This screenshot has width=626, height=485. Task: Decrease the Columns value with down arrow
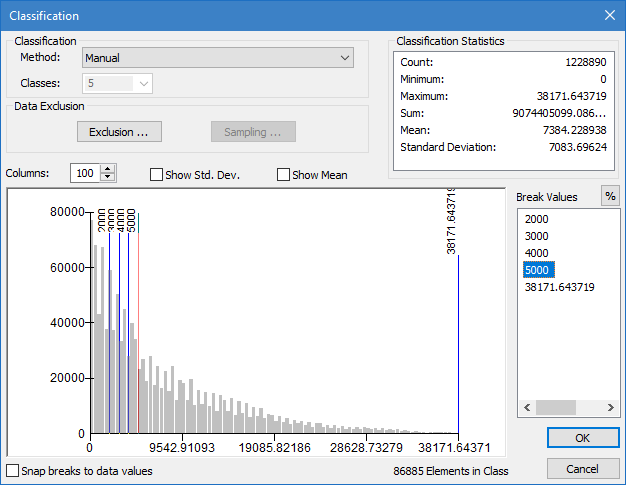[108, 178]
